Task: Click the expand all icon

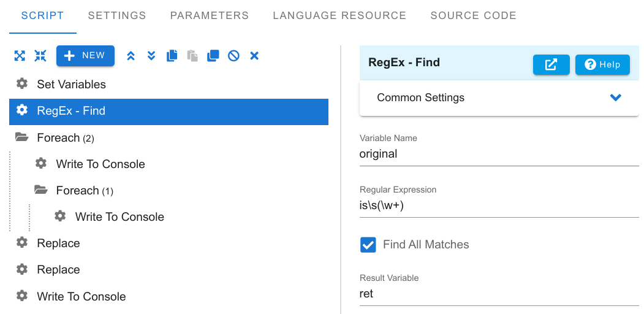Action: [x=20, y=56]
